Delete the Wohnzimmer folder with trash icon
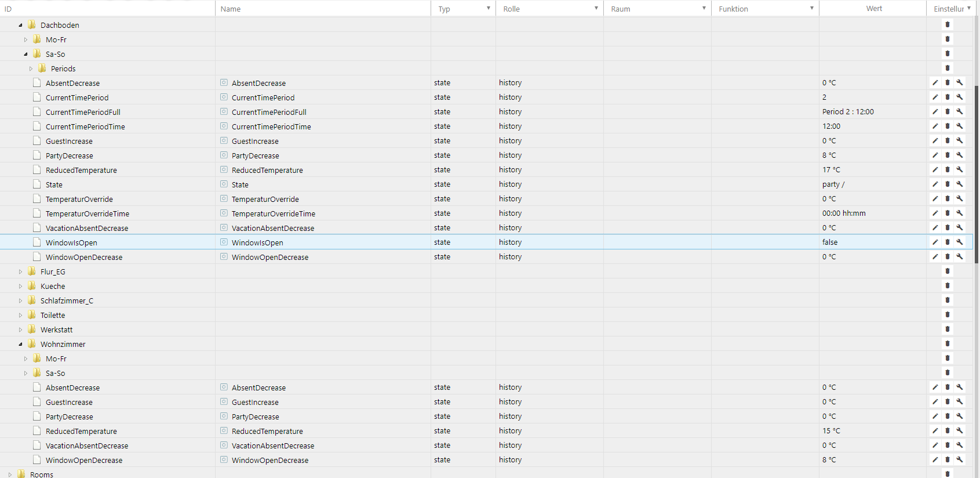 [948, 344]
